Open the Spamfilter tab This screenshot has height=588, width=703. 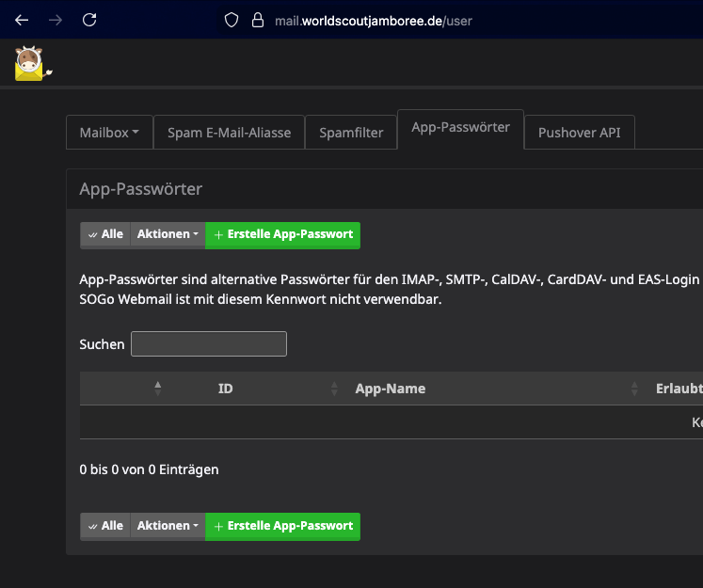tap(351, 133)
